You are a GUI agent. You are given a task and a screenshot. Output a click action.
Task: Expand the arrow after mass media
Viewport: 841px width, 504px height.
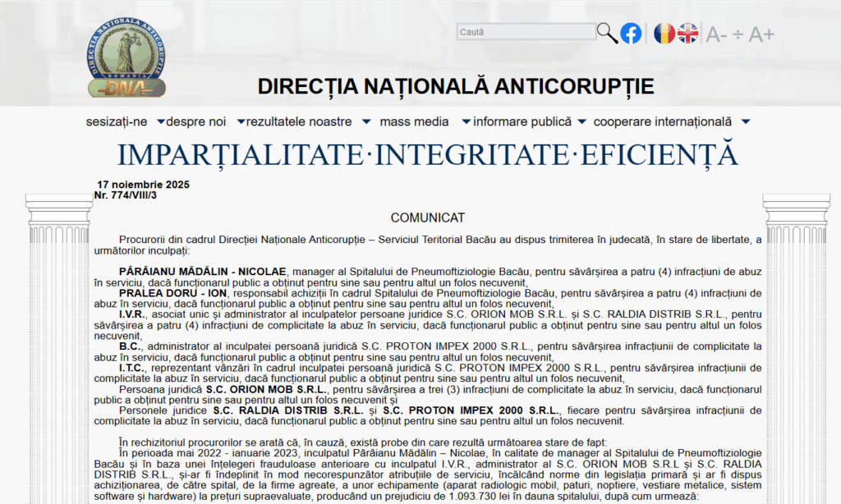click(x=466, y=121)
